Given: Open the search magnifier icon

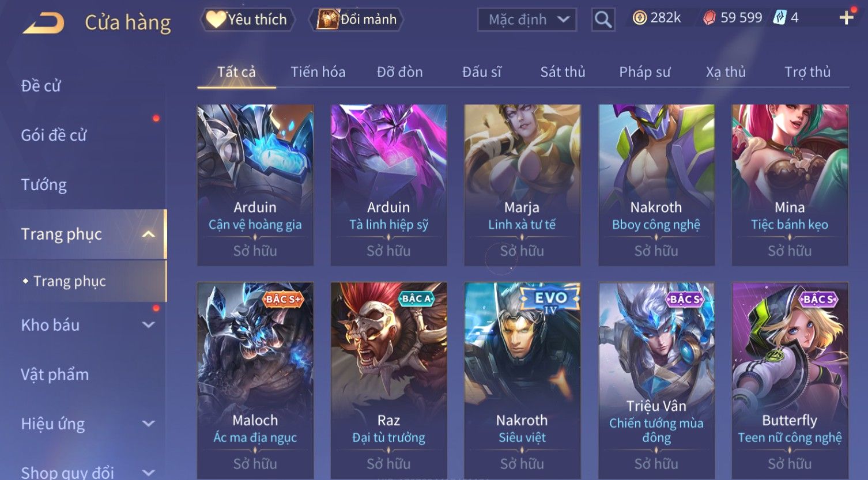Looking at the screenshot, I should 603,20.
